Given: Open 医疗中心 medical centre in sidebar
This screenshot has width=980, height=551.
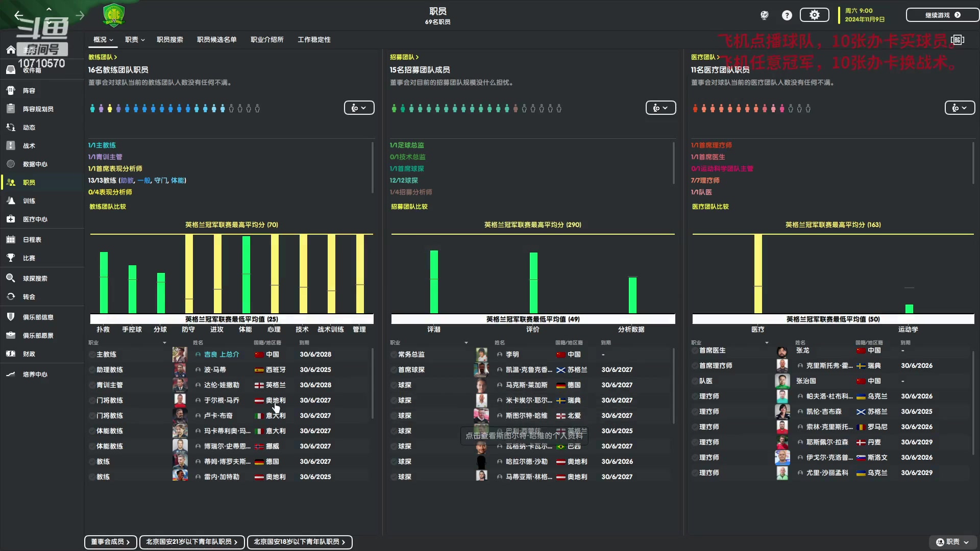Looking at the screenshot, I should [x=35, y=219].
